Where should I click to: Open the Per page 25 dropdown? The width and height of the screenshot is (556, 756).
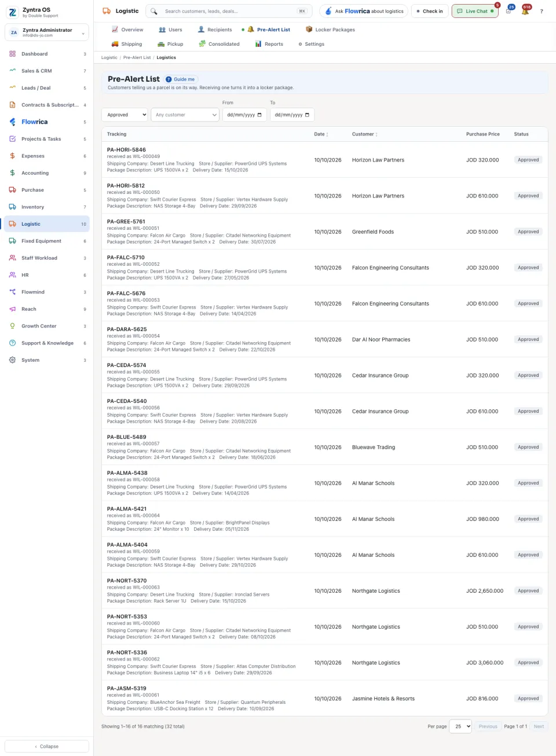tap(461, 726)
